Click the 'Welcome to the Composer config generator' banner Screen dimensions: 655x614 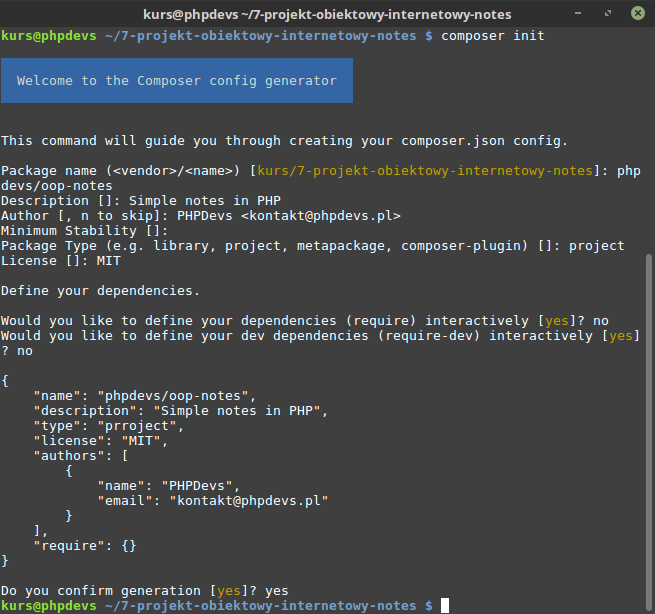click(x=177, y=81)
